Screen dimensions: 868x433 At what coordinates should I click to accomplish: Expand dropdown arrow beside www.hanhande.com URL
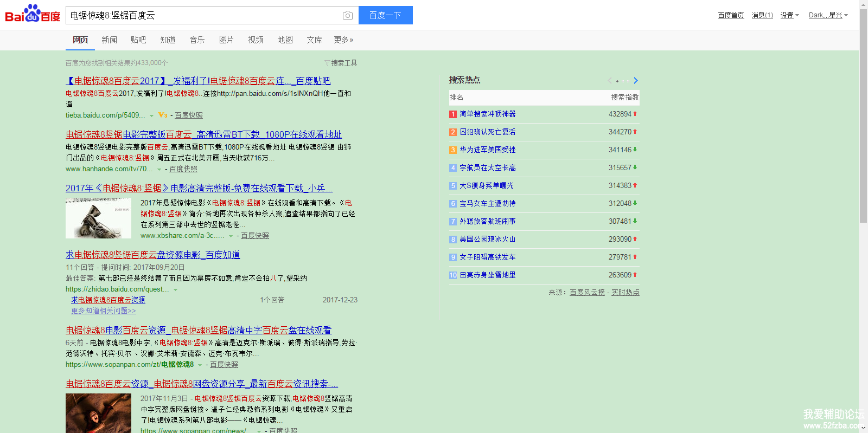point(159,169)
